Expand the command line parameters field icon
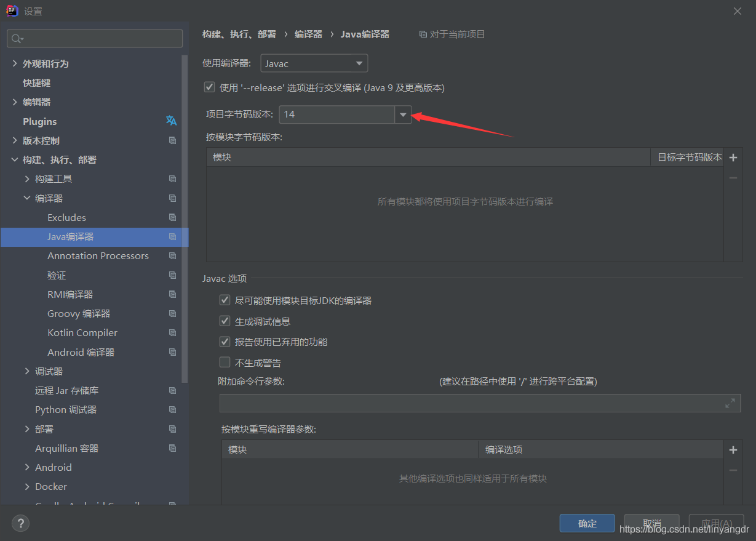This screenshot has height=541, width=756. tap(730, 403)
